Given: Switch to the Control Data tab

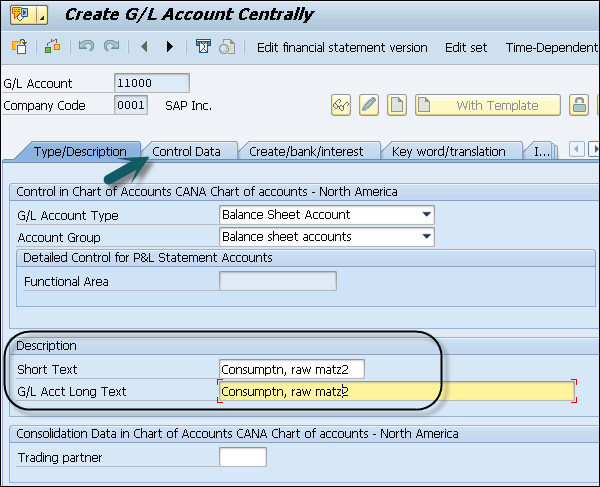Looking at the screenshot, I should [187, 151].
